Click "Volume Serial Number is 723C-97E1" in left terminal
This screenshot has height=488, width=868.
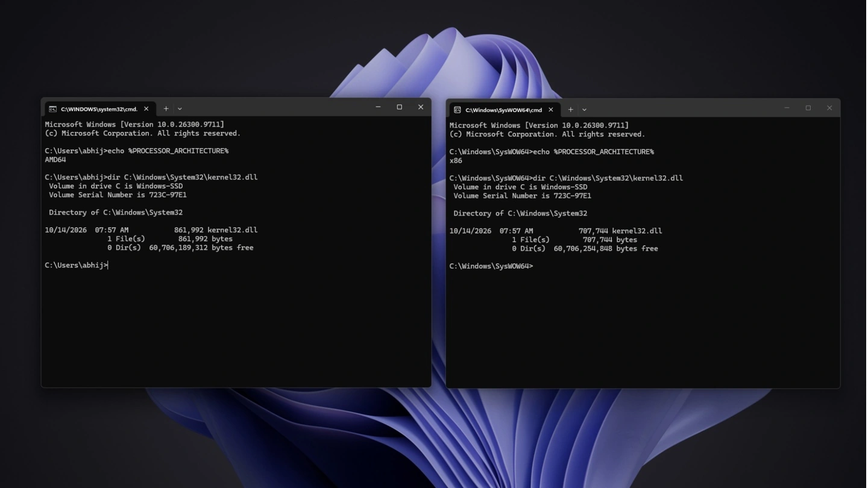(x=118, y=195)
